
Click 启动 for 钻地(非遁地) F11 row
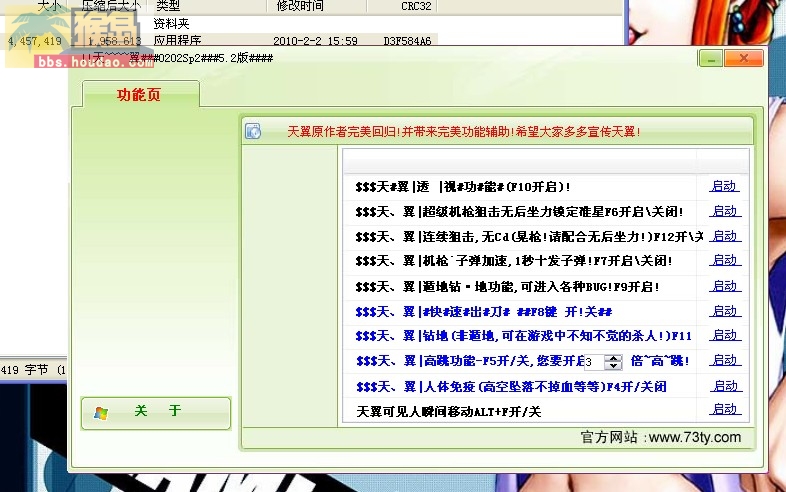[725, 335]
